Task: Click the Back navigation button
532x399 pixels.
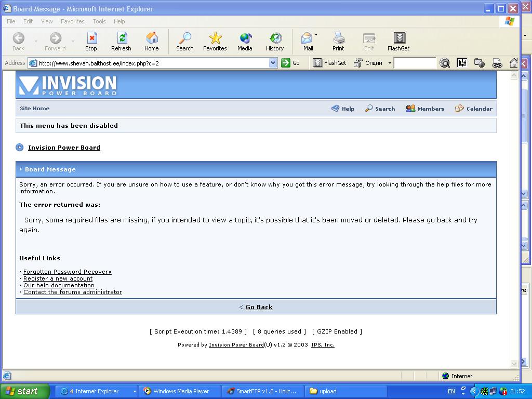Action: (x=18, y=42)
